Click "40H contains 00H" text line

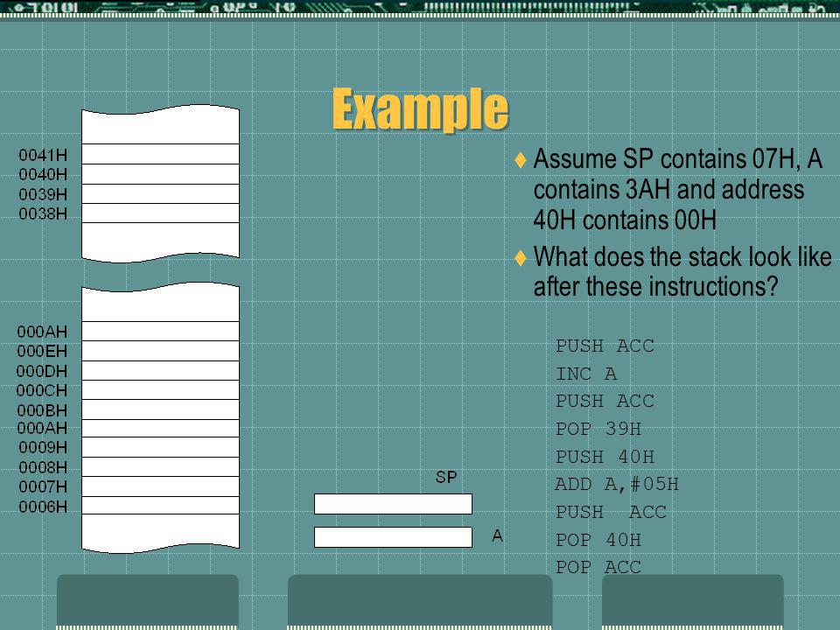click(625, 220)
